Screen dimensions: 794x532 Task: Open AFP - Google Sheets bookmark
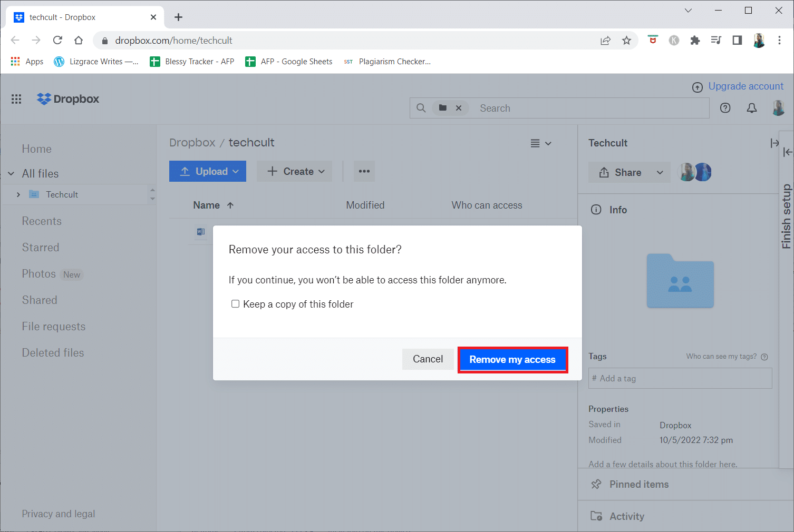coord(289,62)
